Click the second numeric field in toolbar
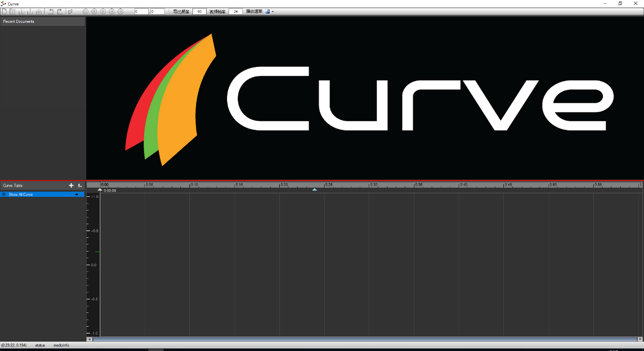 pos(157,11)
